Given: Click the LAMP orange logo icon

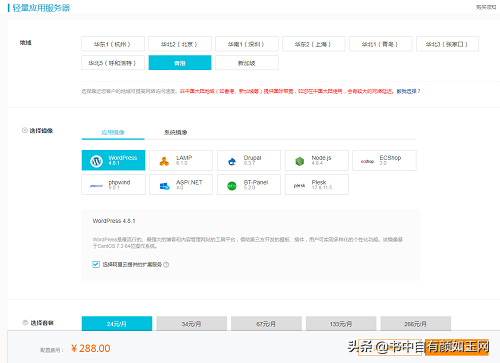Looking at the screenshot, I should point(164,162).
